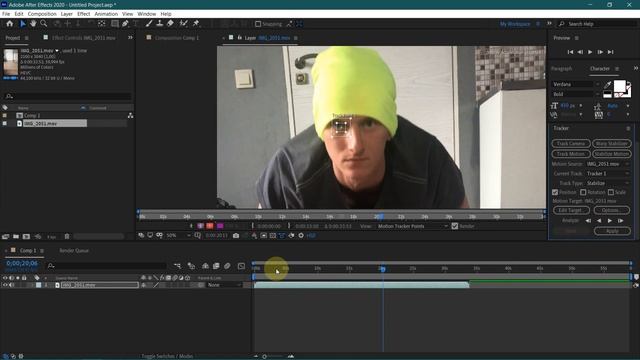Click the snapshot camera icon under viewer

click(x=236, y=236)
